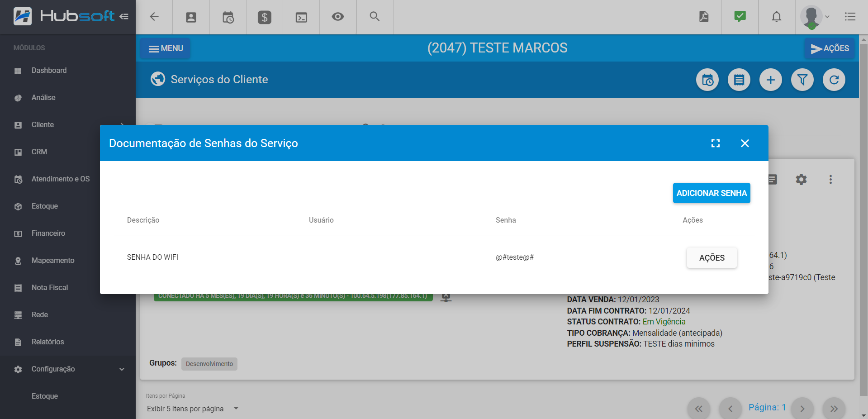Viewport: 868px width, 419px height.
Task: Click ADICIONAR SENHA button
Action: (711, 193)
